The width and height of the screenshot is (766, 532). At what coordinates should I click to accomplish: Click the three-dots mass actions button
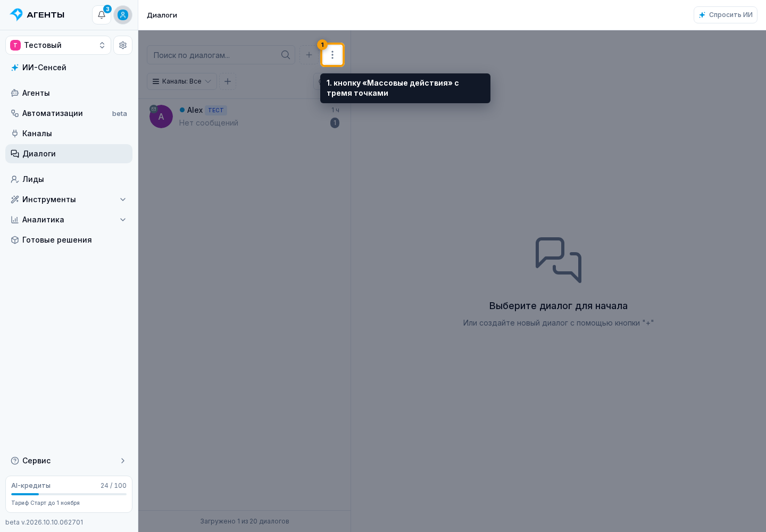[332, 55]
